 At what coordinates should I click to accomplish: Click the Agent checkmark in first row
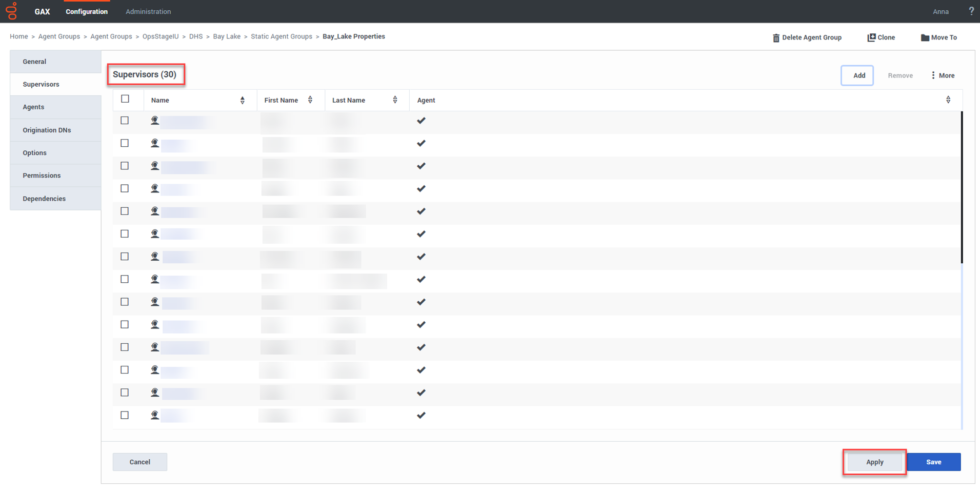[x=421, y=121]
